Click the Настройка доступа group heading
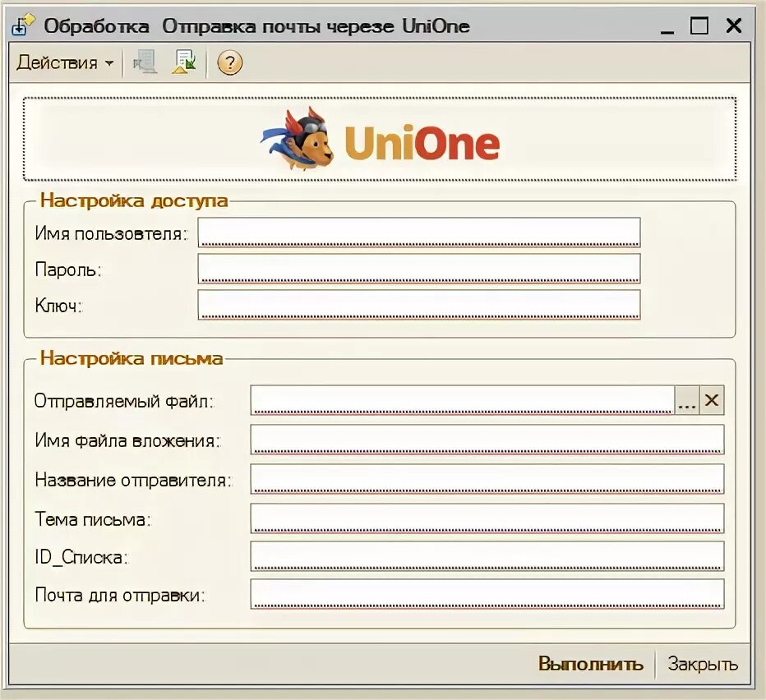 pos(134,200)
